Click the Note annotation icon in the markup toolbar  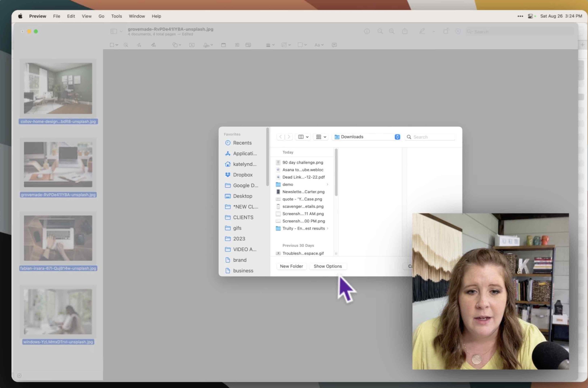(334, 45)
